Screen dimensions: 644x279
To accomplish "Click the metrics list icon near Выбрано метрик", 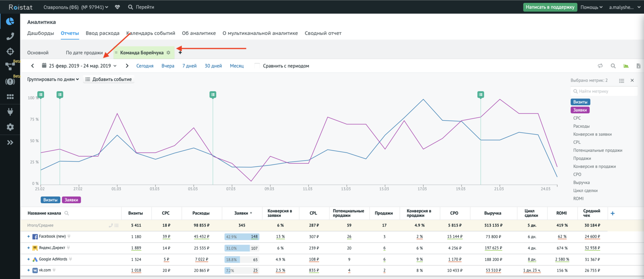I will coord(621,80).
